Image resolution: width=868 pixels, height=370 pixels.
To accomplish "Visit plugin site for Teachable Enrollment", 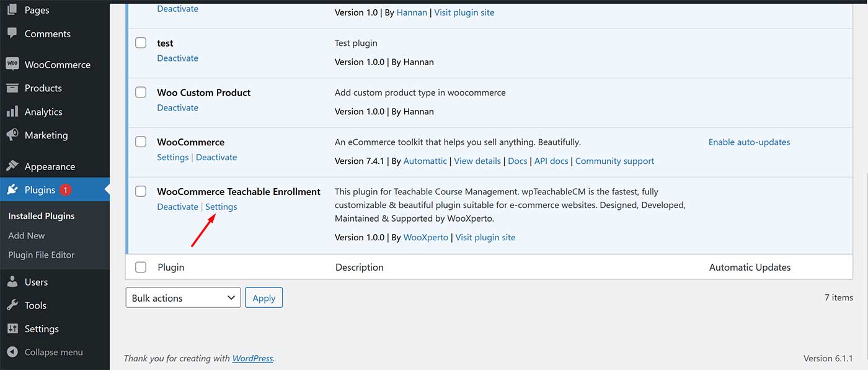I will (x=485, y=237).
